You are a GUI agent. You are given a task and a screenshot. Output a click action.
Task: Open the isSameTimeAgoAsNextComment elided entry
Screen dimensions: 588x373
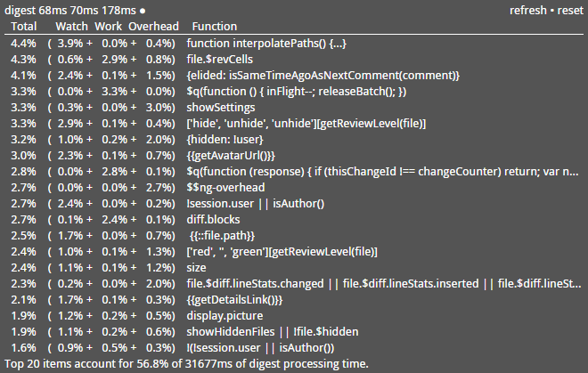323,76
